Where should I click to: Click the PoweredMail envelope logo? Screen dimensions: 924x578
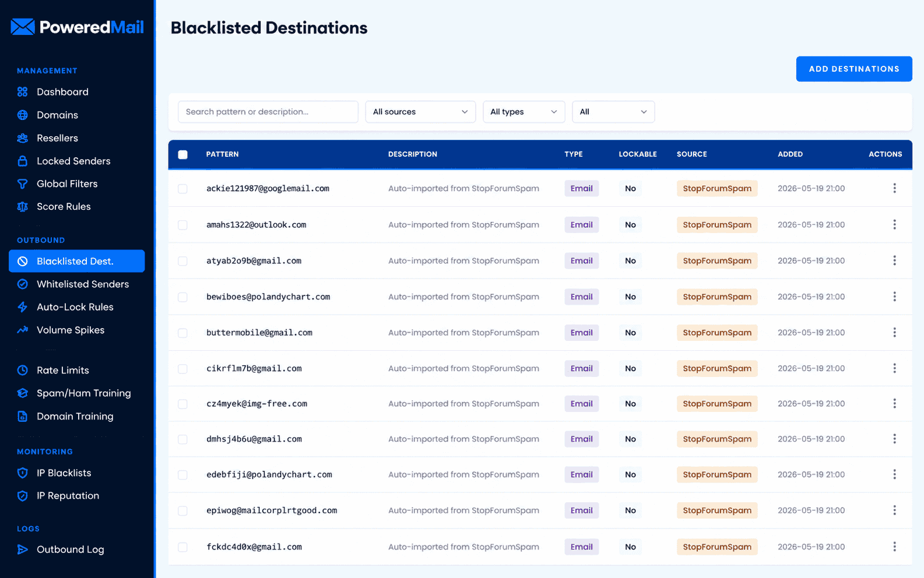tap(23, 27)
